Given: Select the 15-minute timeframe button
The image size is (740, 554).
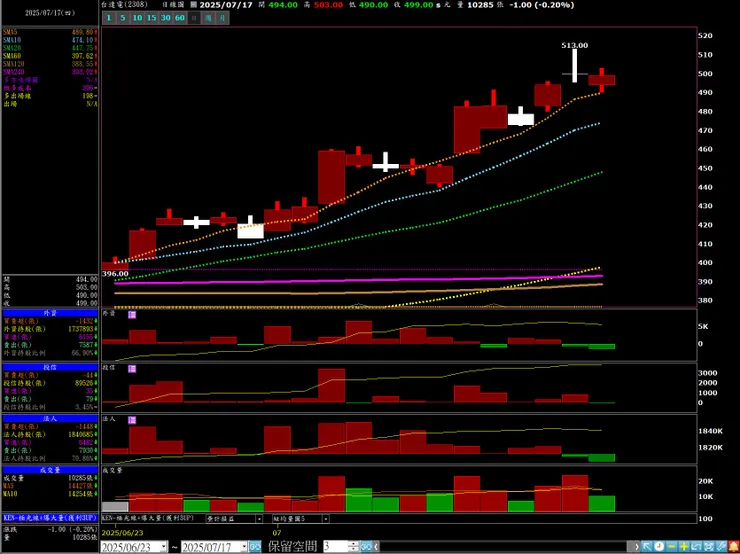Looking at the screenshot, I should 151,18.
